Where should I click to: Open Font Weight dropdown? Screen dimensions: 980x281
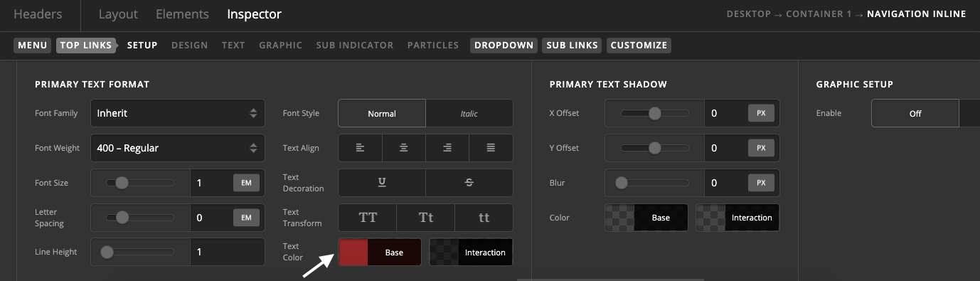point(178,148)
